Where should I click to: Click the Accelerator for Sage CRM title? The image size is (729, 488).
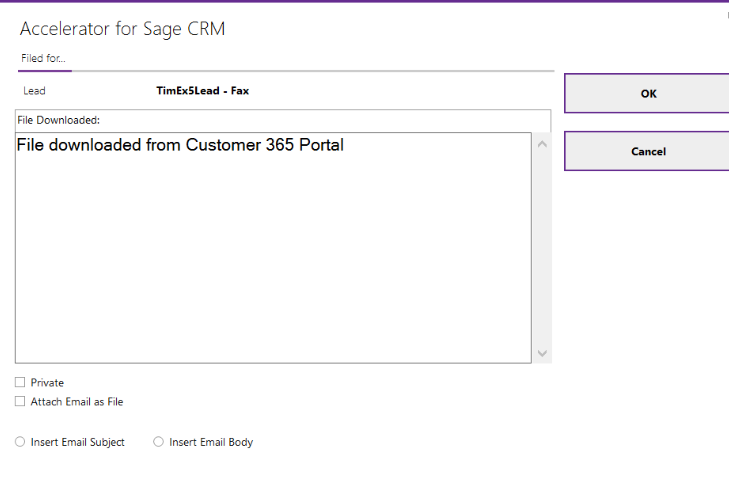pos(122,29)
